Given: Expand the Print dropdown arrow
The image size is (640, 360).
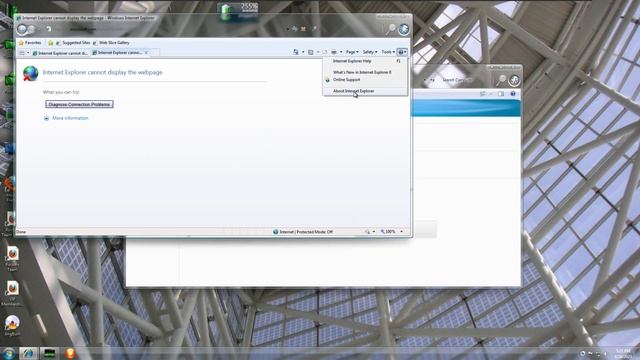Looking at the screenshot, I should point(341,52).
